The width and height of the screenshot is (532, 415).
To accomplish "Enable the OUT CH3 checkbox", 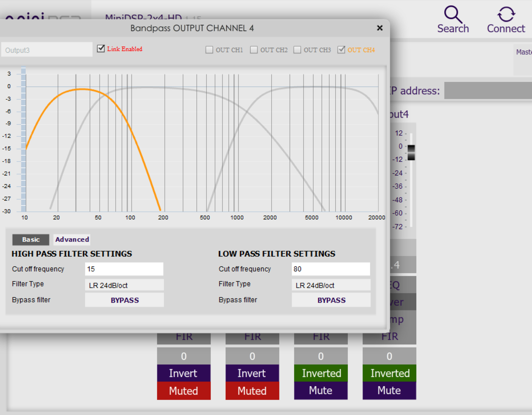I will pyautogui.click(x=297, y=50).
